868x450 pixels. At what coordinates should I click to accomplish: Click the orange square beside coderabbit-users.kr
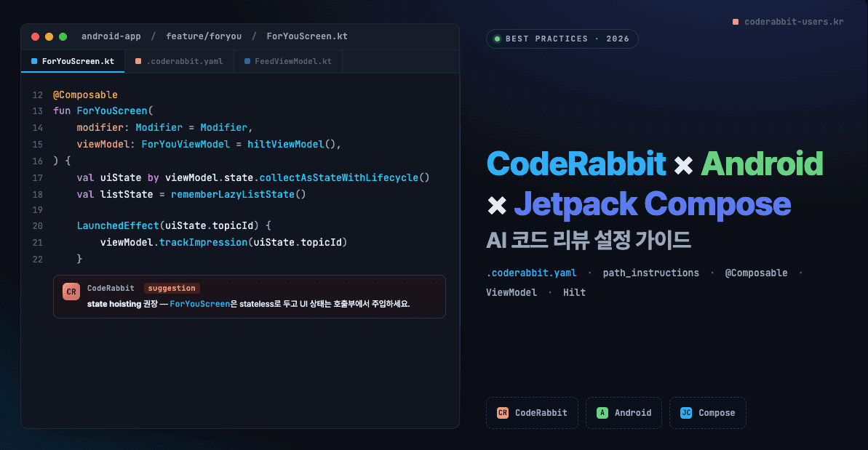736,22
